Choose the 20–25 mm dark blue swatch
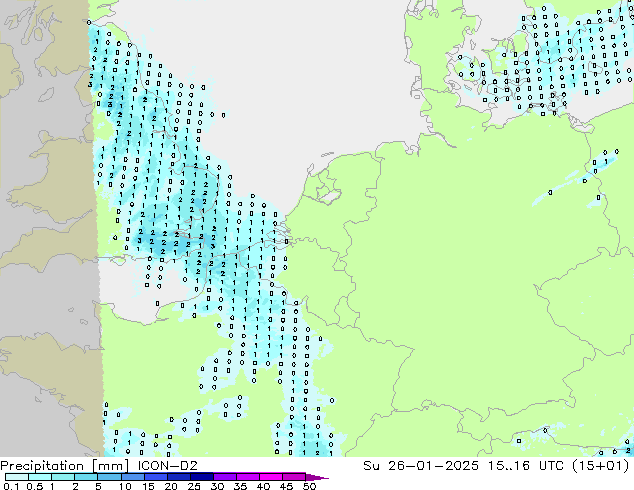This screenshot has width=634, height=490. [178, 477]
